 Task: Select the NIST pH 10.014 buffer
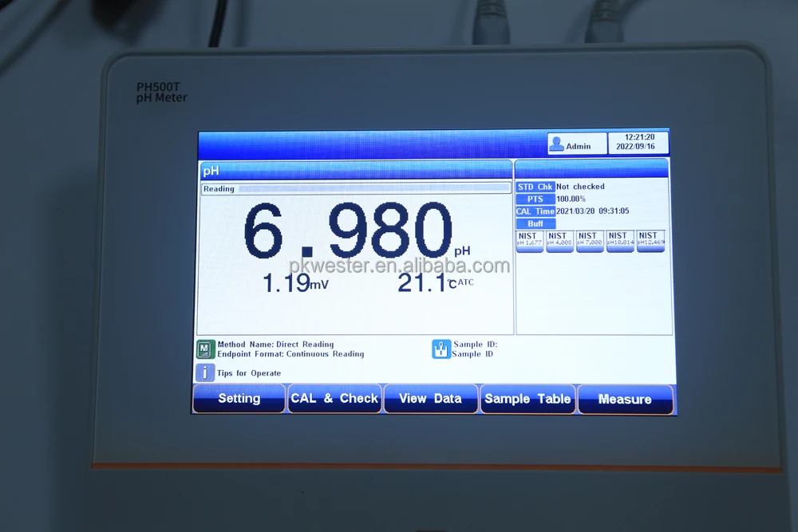pyautogui.click(x=620, y=241)
